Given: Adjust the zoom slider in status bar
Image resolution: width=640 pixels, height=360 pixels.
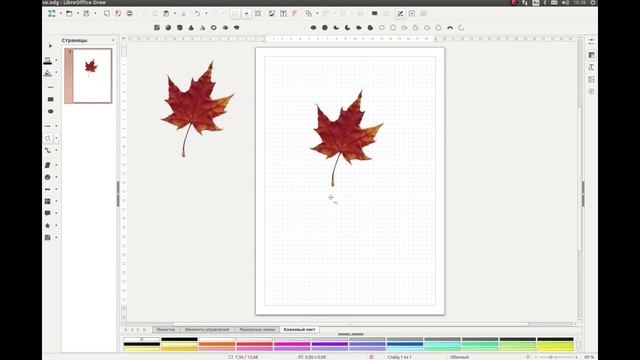Looking at the screenshot, I should tap(551, 357).
